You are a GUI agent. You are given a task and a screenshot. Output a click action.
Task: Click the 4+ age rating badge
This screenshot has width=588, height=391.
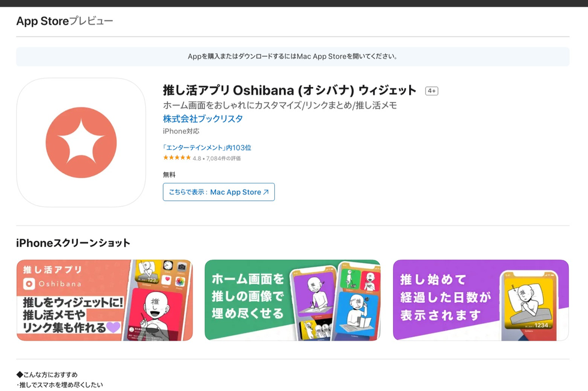pyautogui.click(x=431, y=91)
